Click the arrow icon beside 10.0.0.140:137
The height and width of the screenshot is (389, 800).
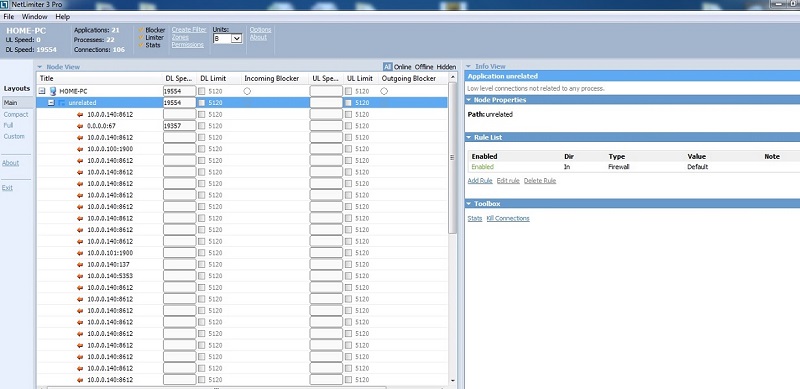[80, 264]
